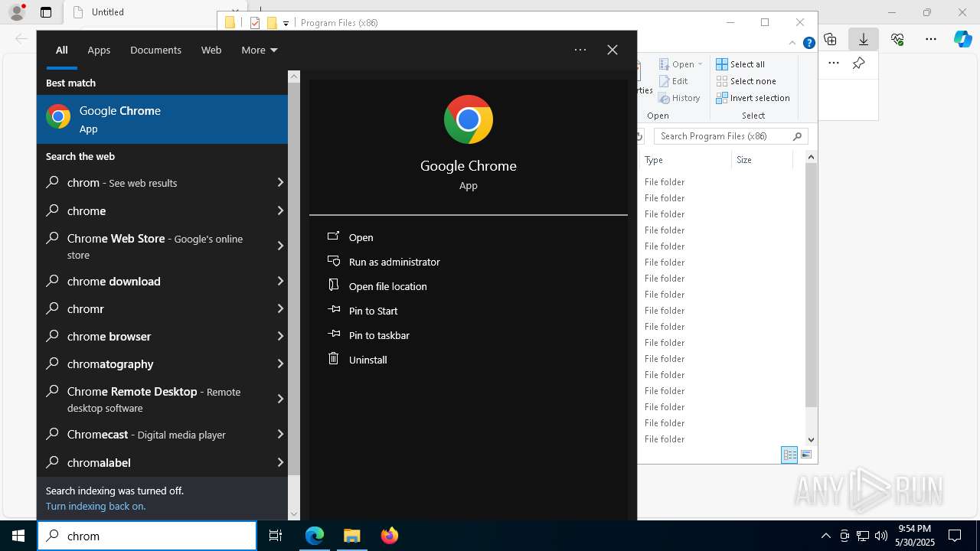This screenshot has width=980, height=551.
Task: Sort by Size column in Explorer
Action: 762,160
